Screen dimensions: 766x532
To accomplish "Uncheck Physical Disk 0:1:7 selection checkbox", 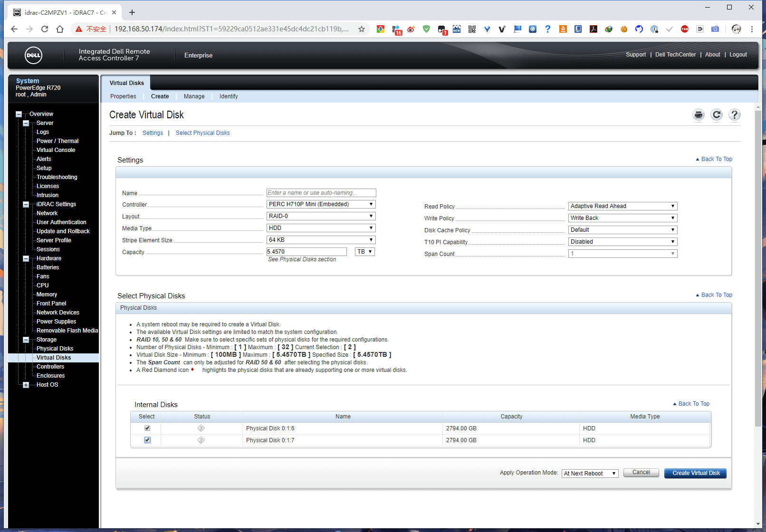I will pyautogui.click(x=147, y=440).
